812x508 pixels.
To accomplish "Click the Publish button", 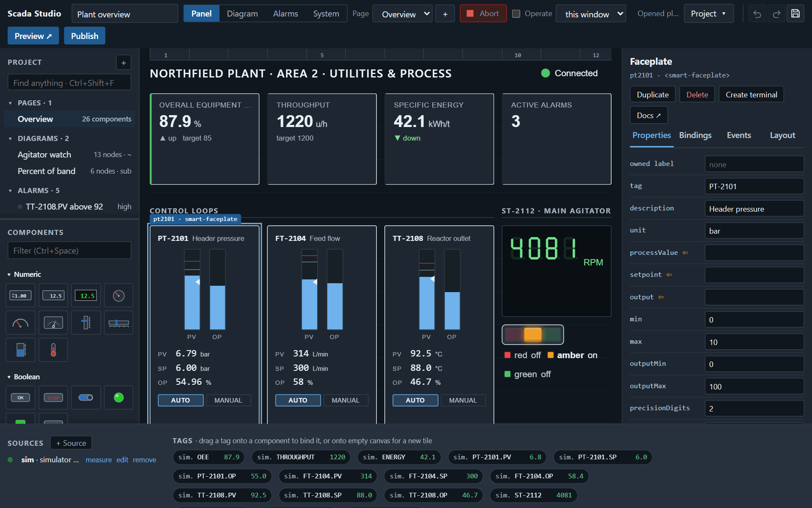I will (85, 36).
